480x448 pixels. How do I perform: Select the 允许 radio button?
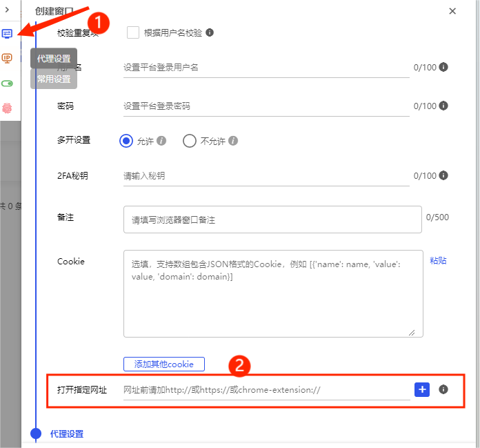126,141
